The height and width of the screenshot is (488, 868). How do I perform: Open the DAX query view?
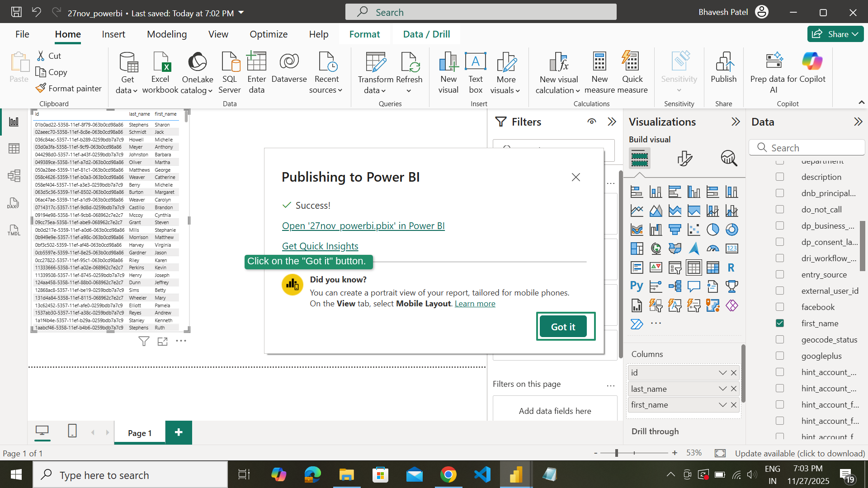tap(14, 203)
